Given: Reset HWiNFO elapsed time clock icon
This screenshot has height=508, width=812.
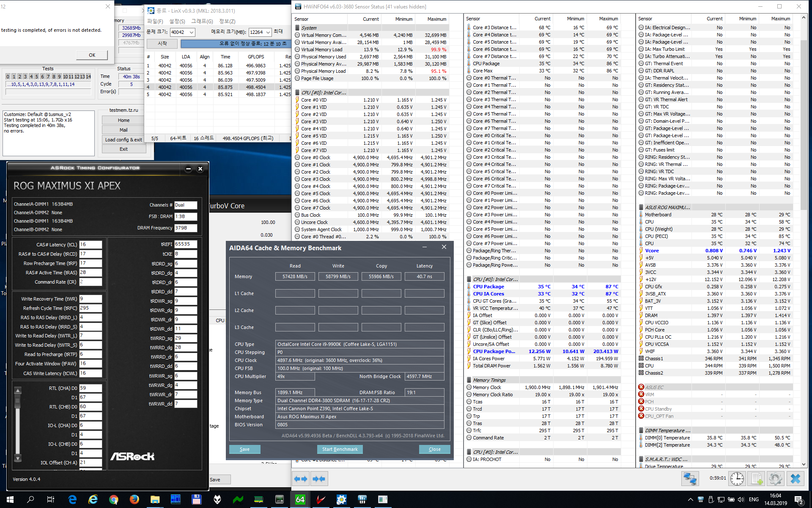Looking at the screenshot, I should click(737, 479).
